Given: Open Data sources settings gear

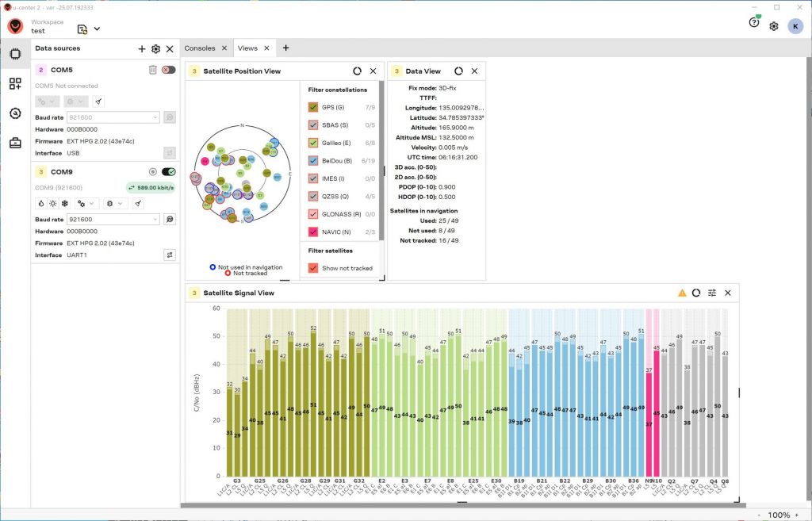Looking at the screenshot, I should click(155, 49).
